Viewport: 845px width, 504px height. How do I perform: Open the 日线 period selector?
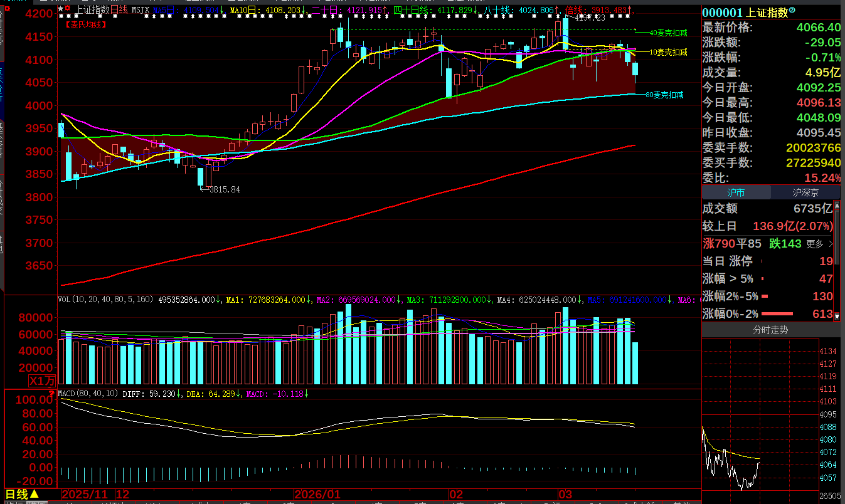(x=23, y=495)
